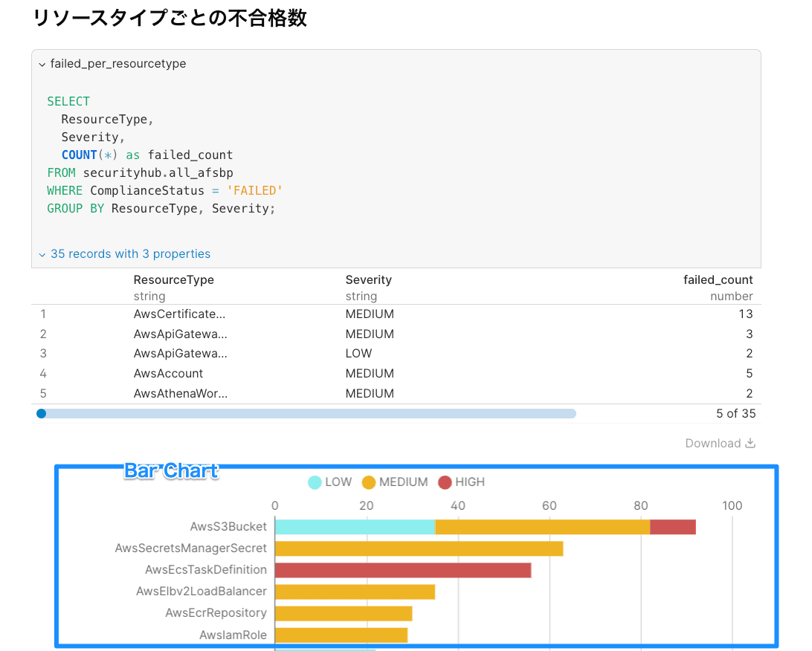Click the AwsSecretsManagerSecret bar

point(419,548)
